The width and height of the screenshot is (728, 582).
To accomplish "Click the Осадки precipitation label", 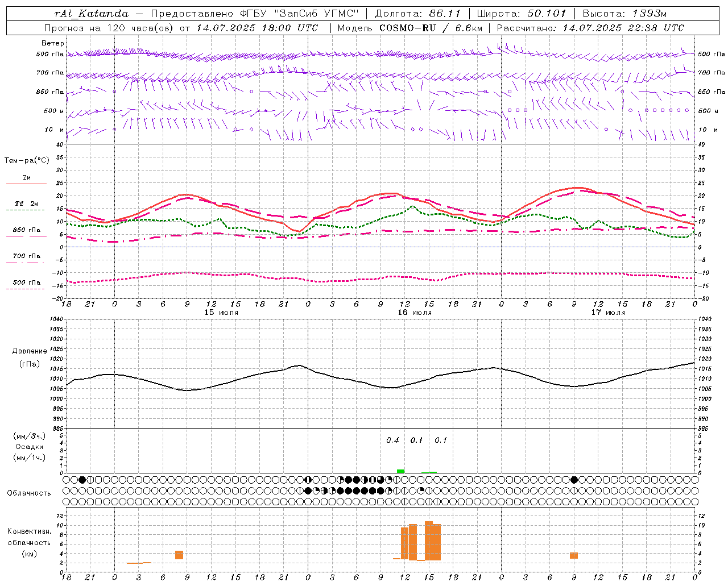I will click(x=30, y=447).
